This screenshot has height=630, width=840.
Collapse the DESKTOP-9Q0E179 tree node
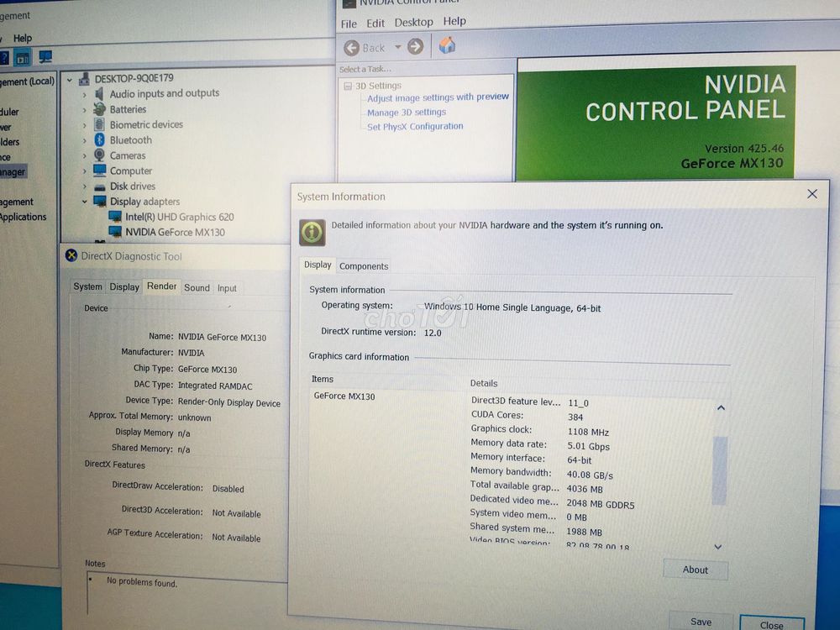pyautogui.click(x=70, y=81)
